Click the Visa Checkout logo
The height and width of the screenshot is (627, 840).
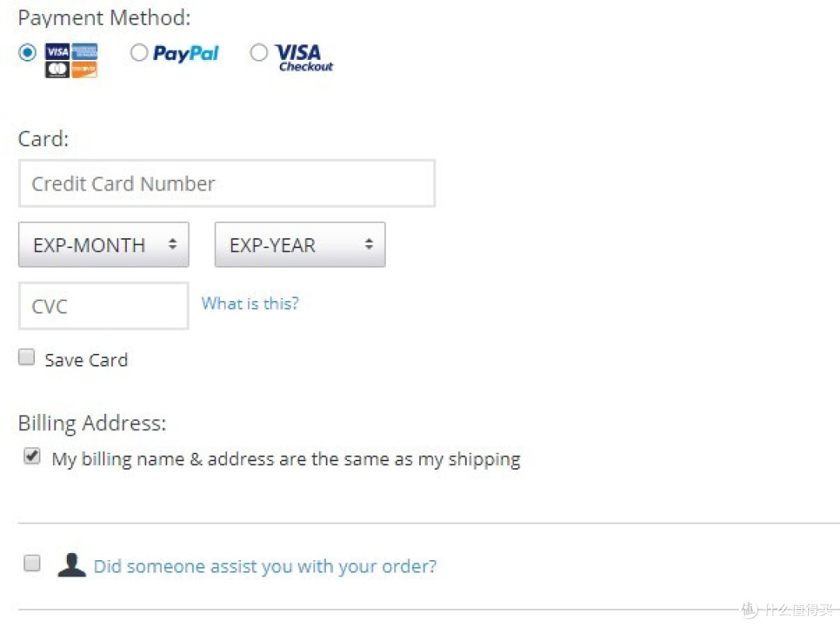point(304,58)
